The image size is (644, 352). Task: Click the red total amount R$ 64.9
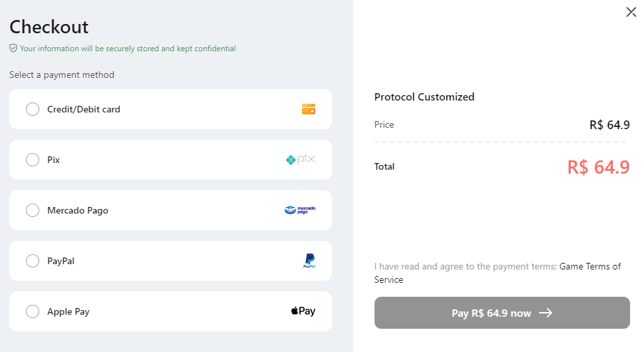click(598, 167)
